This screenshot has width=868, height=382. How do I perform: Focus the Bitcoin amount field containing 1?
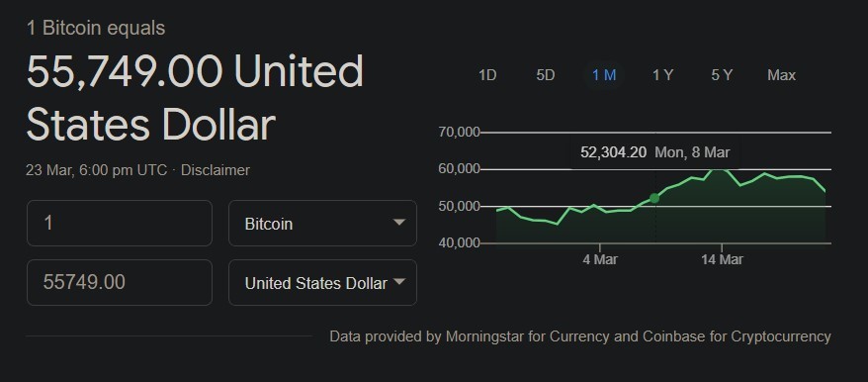(x=120, y=223)
